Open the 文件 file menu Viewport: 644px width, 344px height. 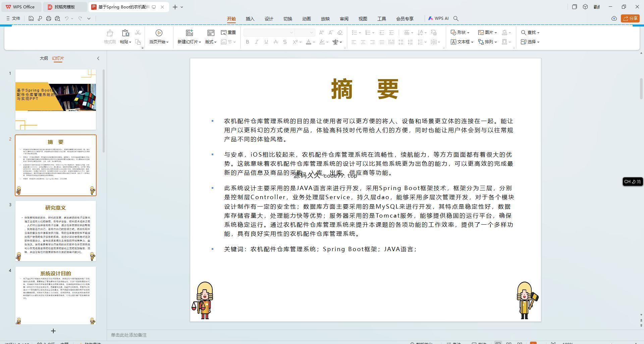tap(13, 18)
